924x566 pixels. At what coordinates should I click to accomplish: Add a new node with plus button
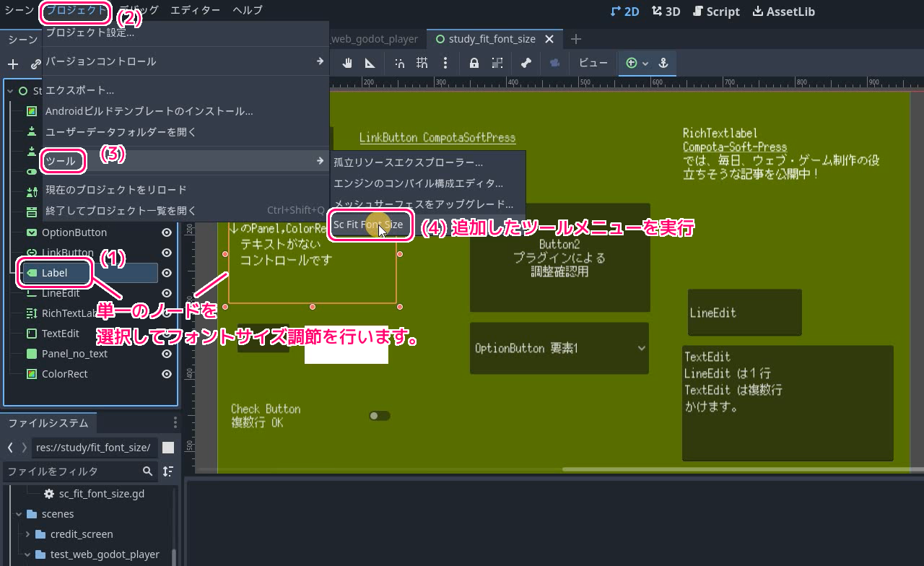pyautogui.click(x=12, y=64)
